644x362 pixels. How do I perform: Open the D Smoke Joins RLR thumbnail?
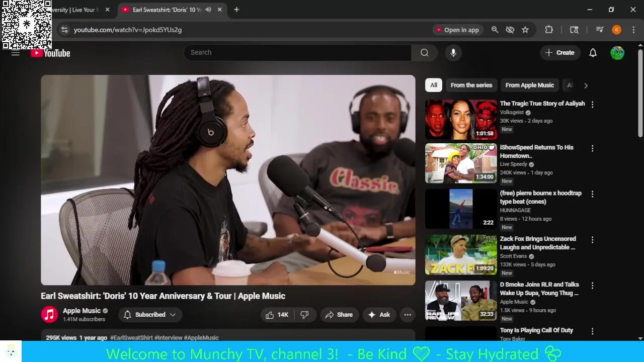461,301
